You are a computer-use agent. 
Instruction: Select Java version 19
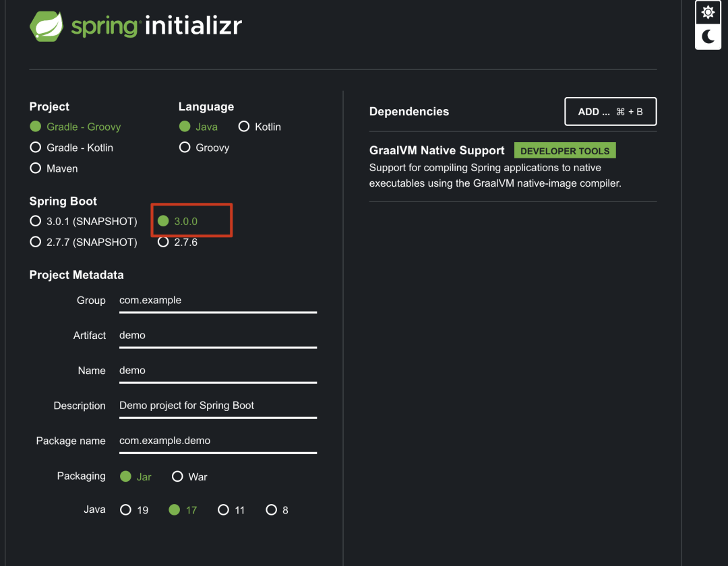coord(125,510)
